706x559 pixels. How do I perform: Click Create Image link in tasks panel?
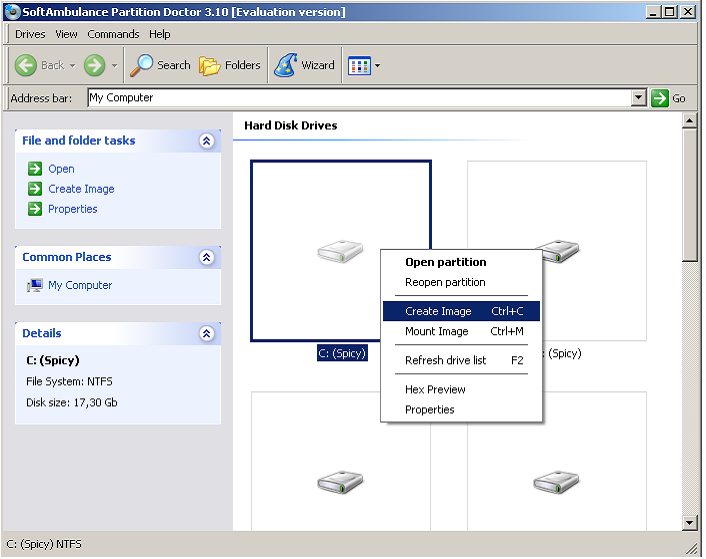point(81,189)
